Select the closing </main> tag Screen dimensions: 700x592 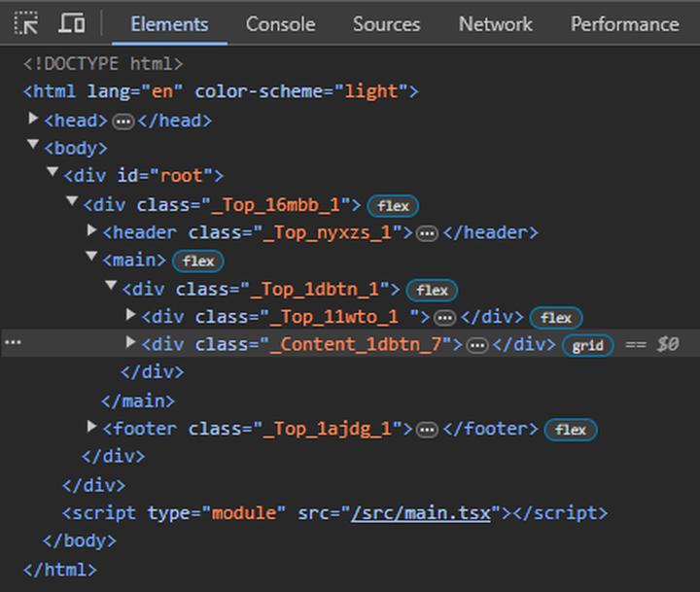(x=138, y=400)
